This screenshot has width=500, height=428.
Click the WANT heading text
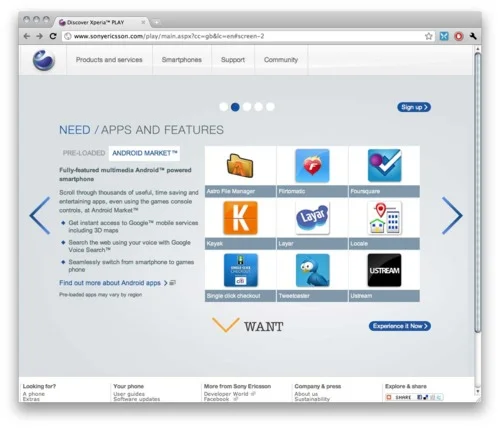click(x=263, y=327)
